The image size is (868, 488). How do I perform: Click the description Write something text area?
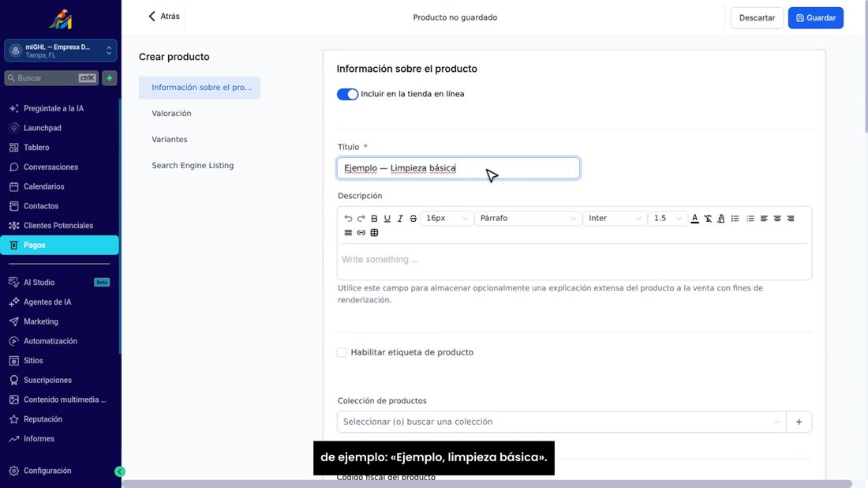(x=574, y=261)
